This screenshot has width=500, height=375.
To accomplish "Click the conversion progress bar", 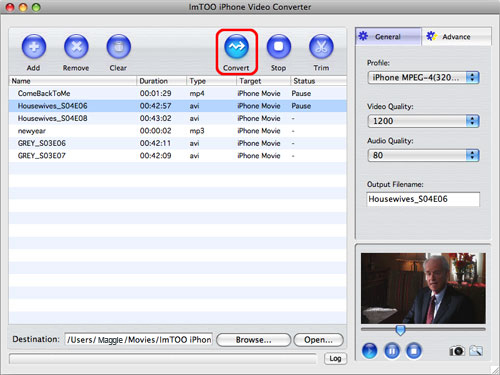I will (x=163, y=359).
